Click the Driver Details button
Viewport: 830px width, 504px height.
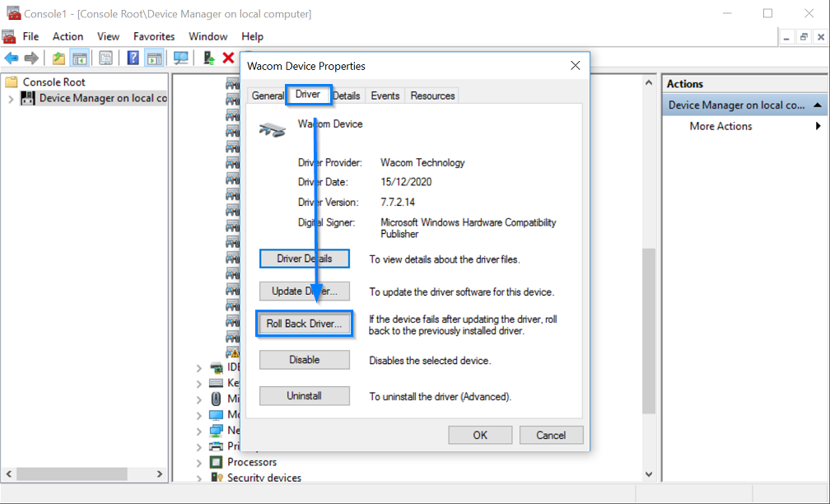point(305,259)
